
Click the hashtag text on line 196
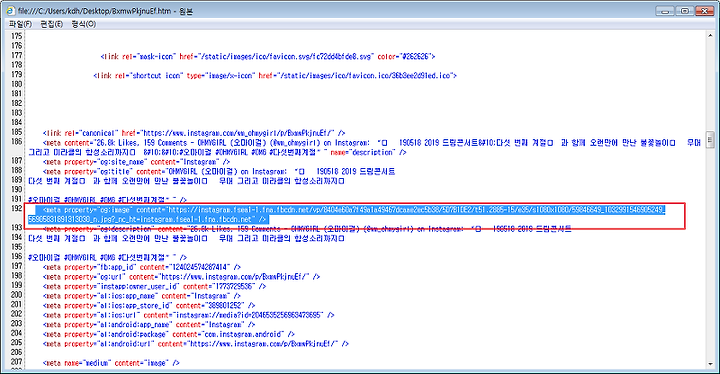pos(107,257)
